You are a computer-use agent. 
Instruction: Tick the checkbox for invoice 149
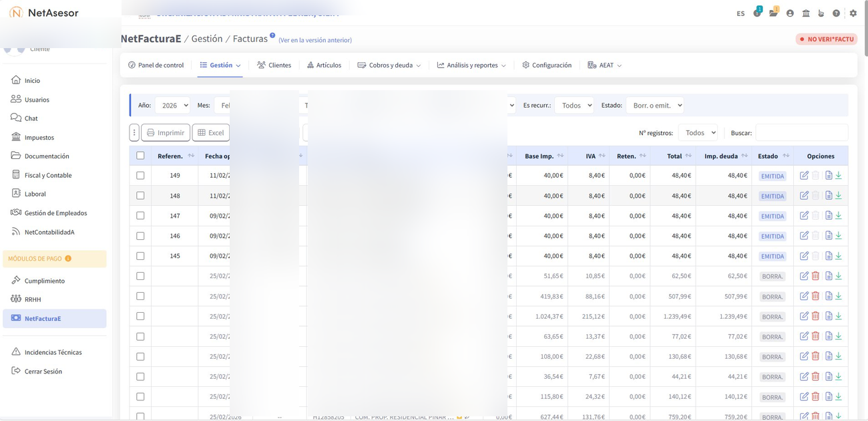[x=140, y=176]
